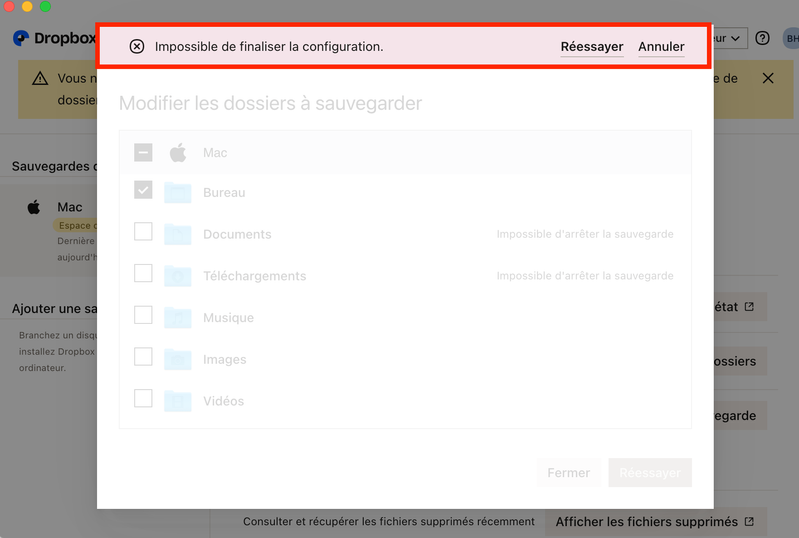799x538 pixels.
Task: Open the BH account avatar
Action: tap(791, 38)
